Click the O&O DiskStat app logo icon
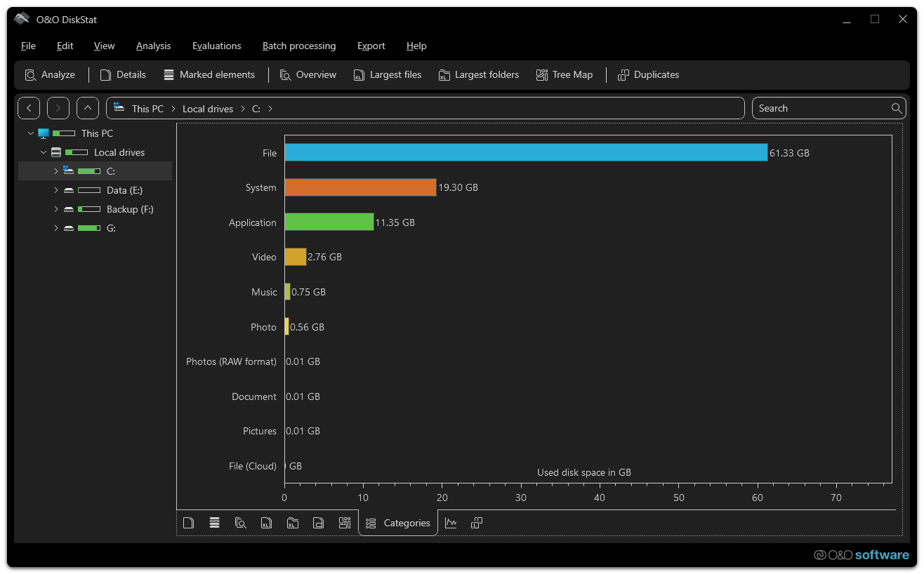Image resolution: width=924 pixels, height=574 pixels. (x=22, y=19)
